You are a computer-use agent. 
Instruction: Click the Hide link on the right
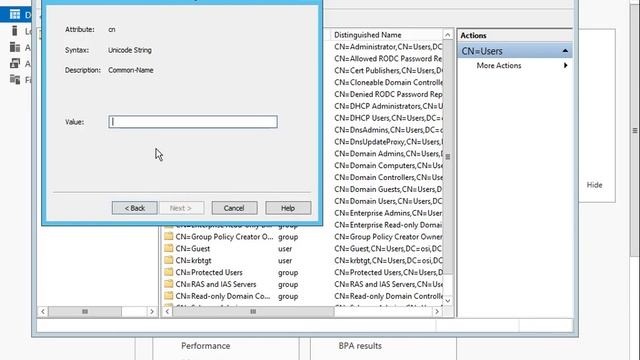click(x=594, y=185)
